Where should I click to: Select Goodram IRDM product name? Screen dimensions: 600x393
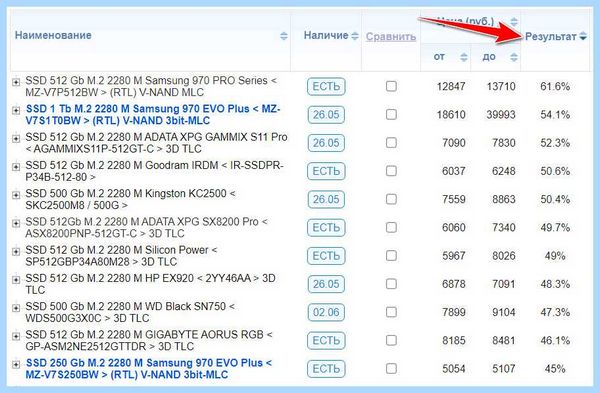[x=155, y=171]
